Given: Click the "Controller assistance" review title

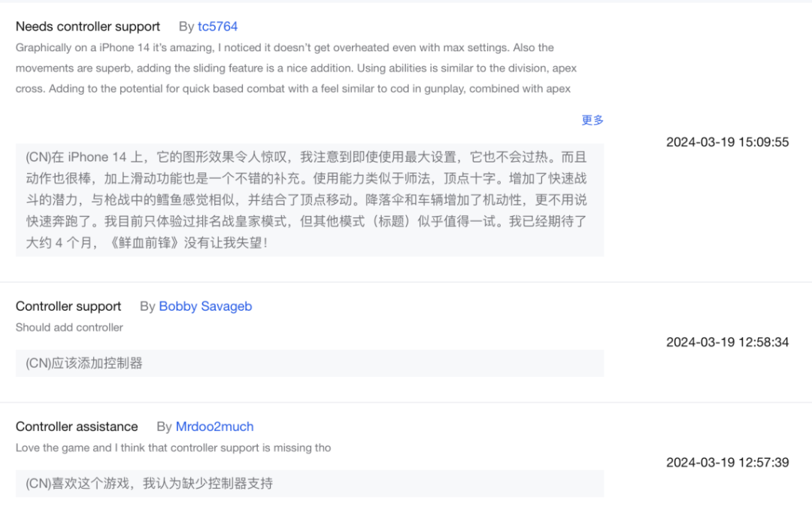Looking at the screenshot, I should pos(77,426).
